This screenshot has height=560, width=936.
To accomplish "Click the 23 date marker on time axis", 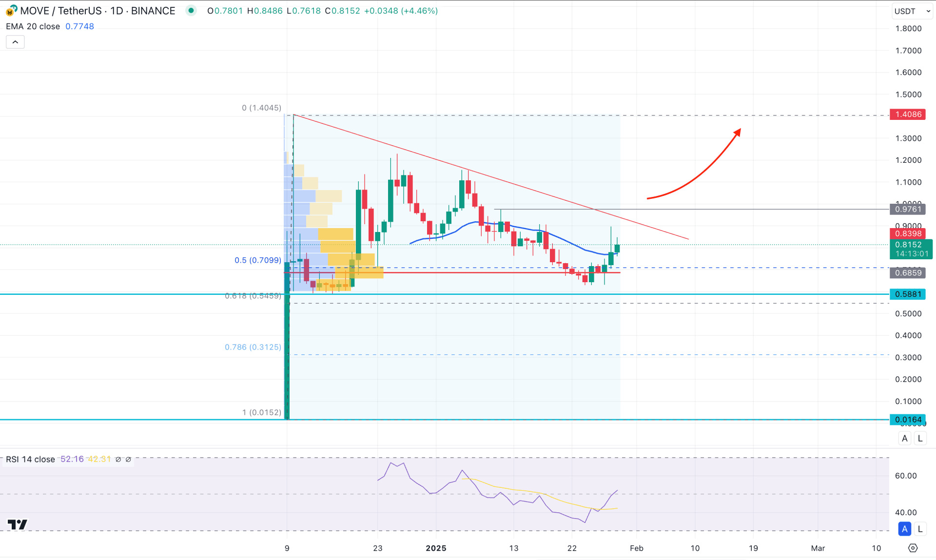I will coord(378,548).
